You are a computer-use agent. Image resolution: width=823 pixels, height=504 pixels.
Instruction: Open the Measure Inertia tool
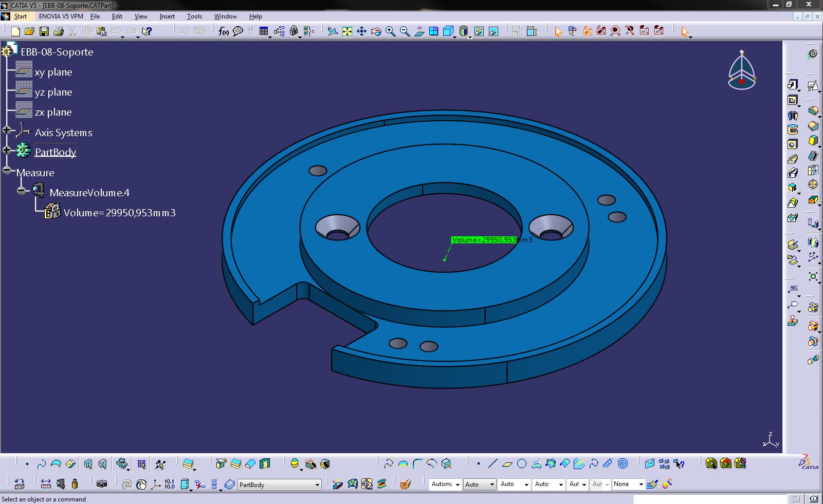point(75,484)
